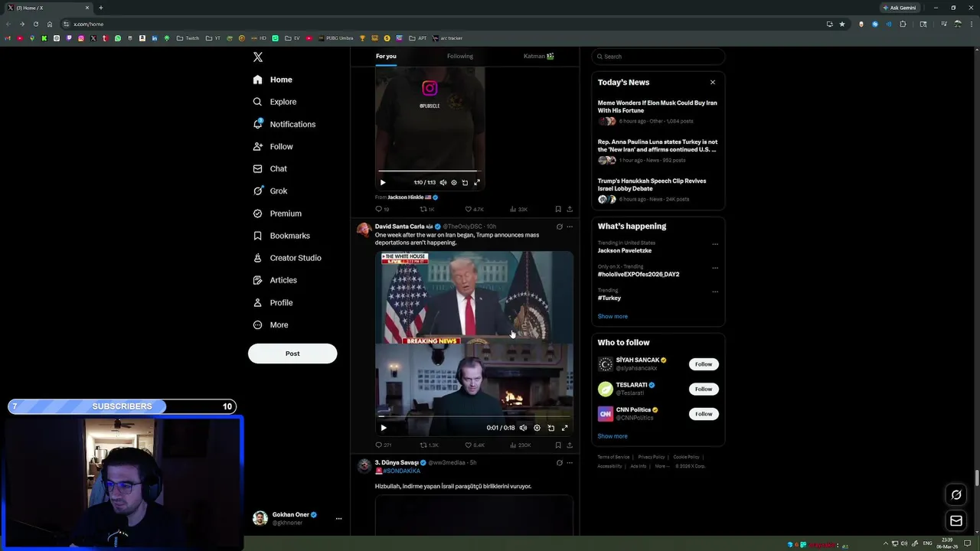This screenshot has width=980, height=551.
Task: Open Bookmarks in the sidebar
Action: click(x=282, y=236)
